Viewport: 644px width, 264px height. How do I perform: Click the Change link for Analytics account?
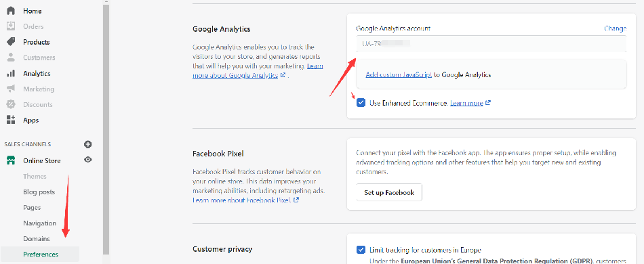(x=616, y=28)
